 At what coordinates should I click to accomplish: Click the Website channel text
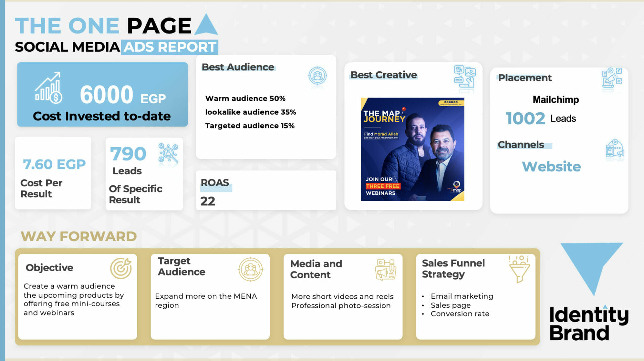click(551, 167)
